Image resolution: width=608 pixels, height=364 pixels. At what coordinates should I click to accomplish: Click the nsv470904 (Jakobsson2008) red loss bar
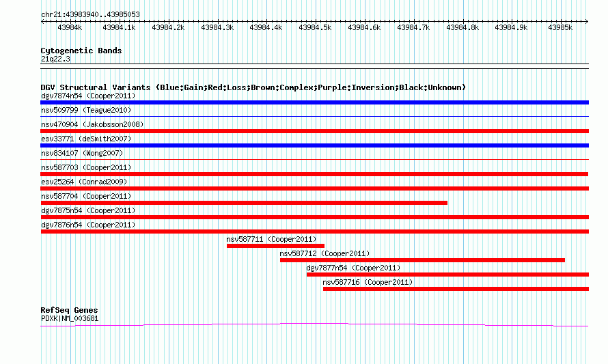tap(314, 131)
